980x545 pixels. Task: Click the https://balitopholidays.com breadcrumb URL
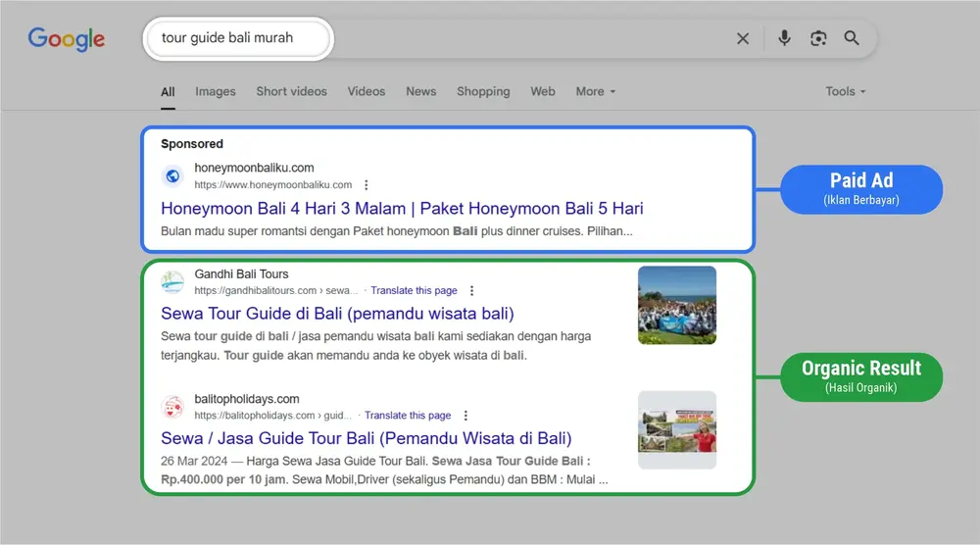click(272, 416)
